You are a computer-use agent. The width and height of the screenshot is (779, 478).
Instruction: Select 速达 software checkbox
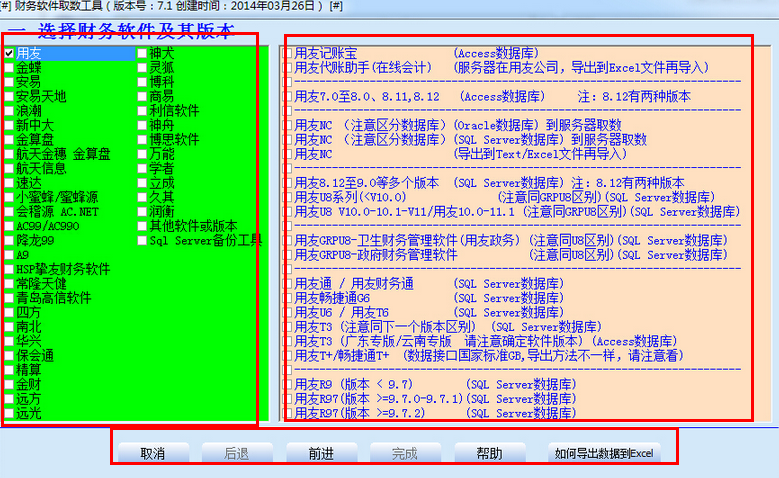9,183
